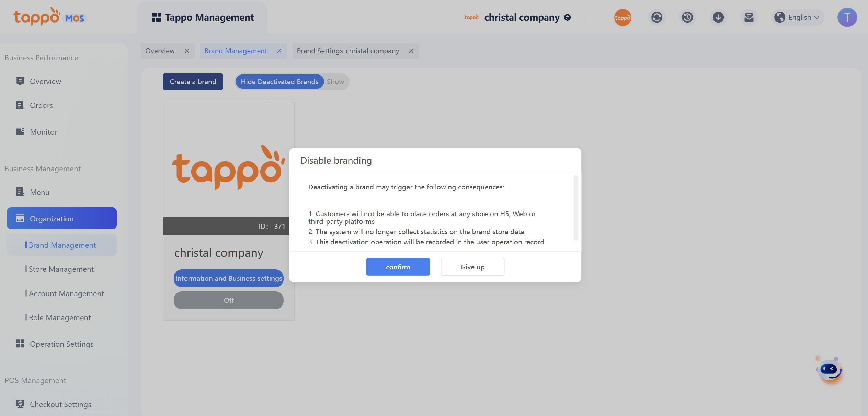Switch to the Overview tab

pyautogui.click(x=160, y=51)
